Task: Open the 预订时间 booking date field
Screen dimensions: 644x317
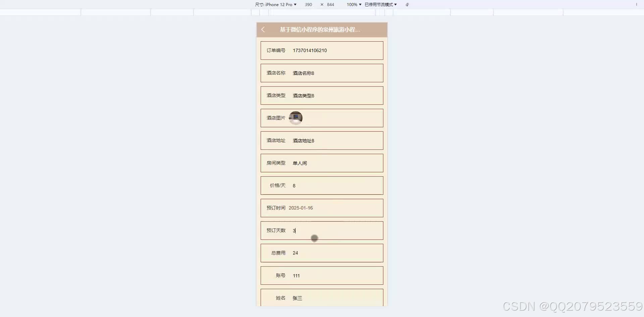Action: (x=321, y=208)
